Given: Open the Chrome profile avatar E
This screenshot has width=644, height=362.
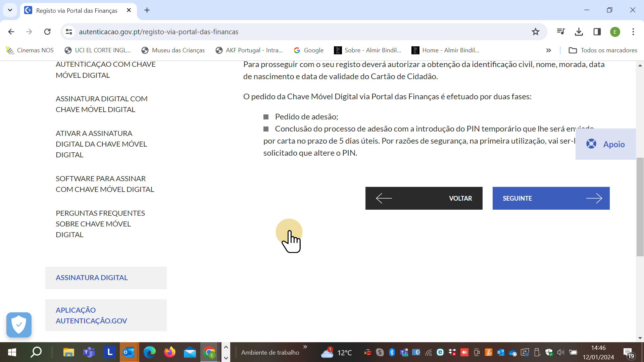Looking at the screenshot, I should coord(615,32).
